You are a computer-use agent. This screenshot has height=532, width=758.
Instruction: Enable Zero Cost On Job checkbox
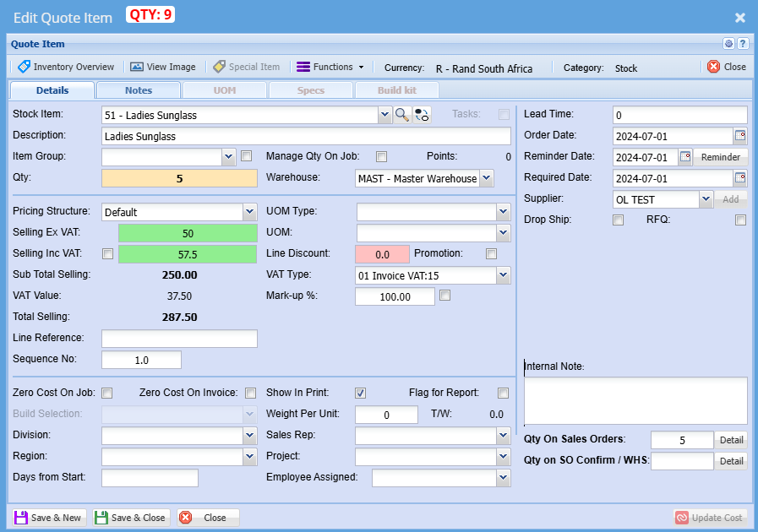pos(107,393)
